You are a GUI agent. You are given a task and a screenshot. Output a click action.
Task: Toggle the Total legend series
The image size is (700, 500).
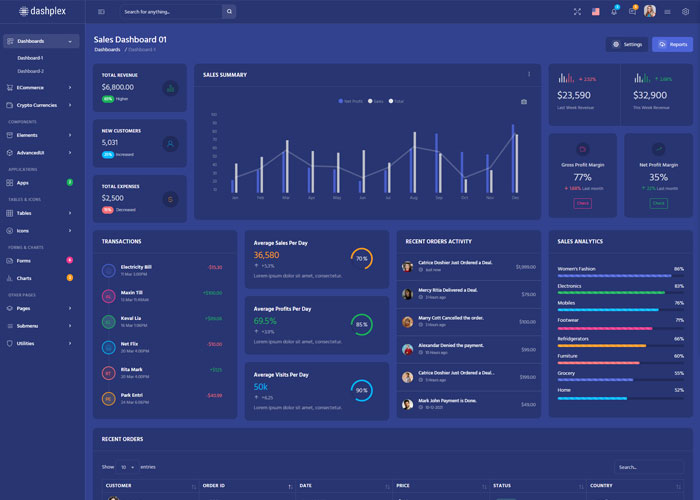pyautogui.click(x=396, y=101)
